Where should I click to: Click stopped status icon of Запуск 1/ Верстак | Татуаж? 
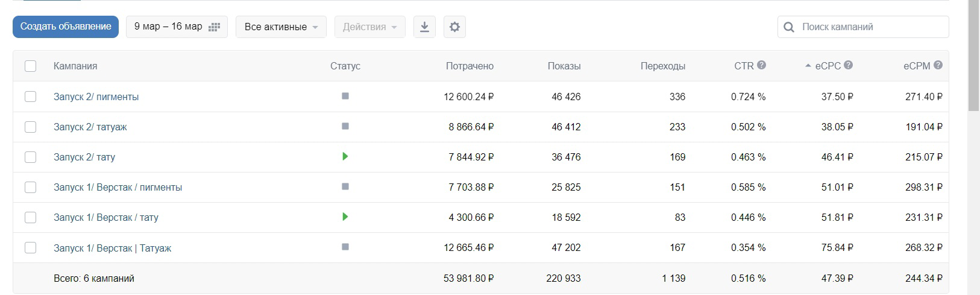coord(345,247)
